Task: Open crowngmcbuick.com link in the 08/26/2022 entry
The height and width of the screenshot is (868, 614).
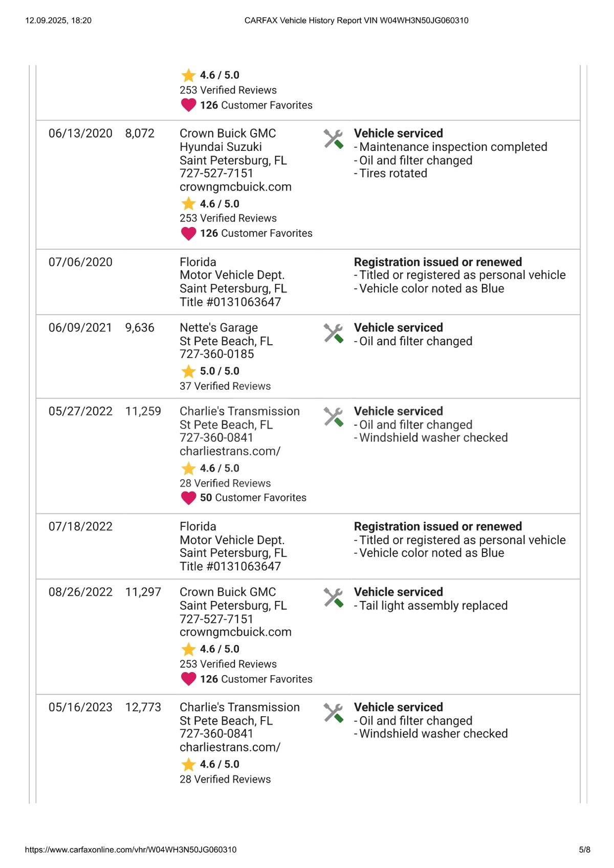Action: (x=235, y=632)
